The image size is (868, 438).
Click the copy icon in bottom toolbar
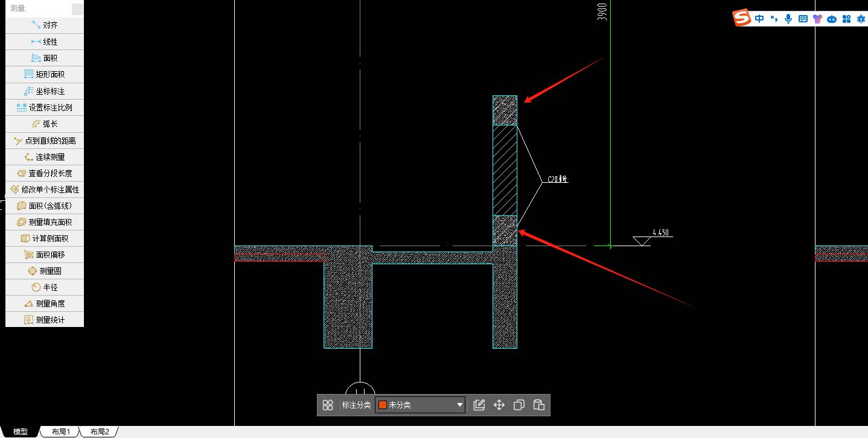pyautogui.click(x=519, y=405)
